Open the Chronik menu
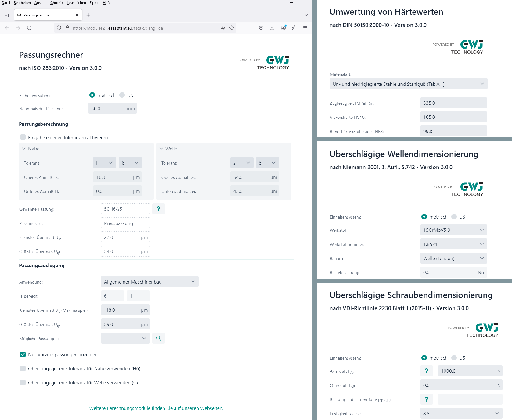The image size is (512, 420). coord(56,3)
